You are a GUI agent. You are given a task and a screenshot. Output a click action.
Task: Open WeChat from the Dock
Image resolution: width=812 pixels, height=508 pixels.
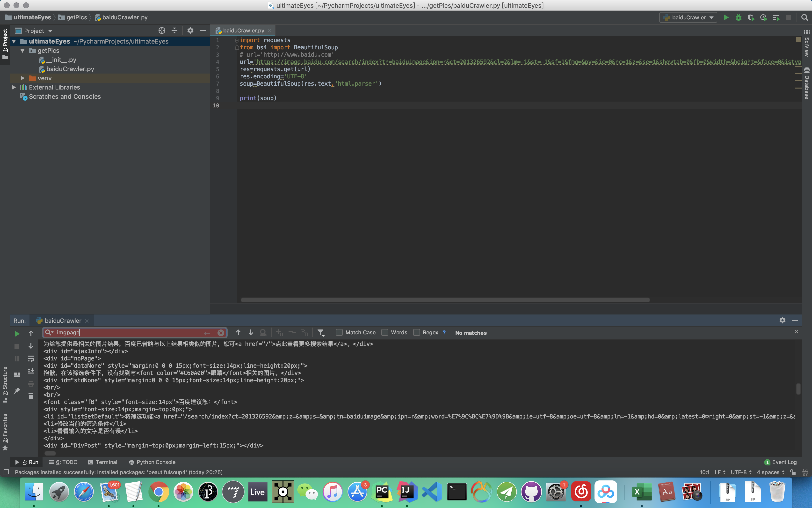click(308, 492)
